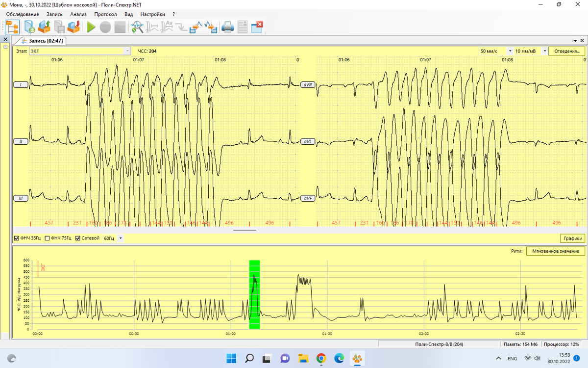
Task: Click the import signal from disk icon
Action: (x=211, y=27)
